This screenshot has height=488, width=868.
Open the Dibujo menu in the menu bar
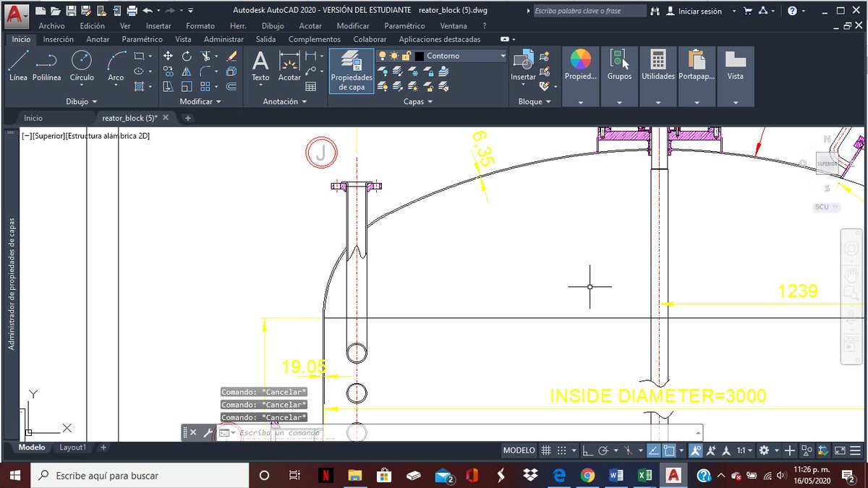(x=273, y=26)
